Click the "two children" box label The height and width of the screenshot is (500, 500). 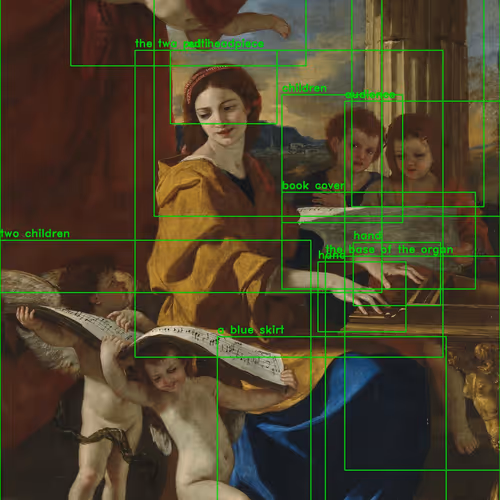[35, 234]
